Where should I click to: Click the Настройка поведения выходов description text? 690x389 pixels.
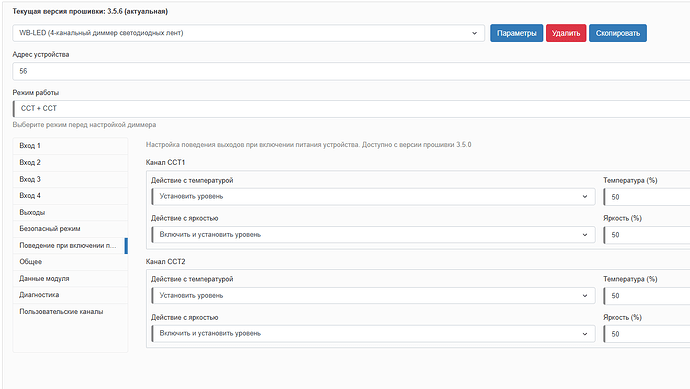(x=308, y=145)
